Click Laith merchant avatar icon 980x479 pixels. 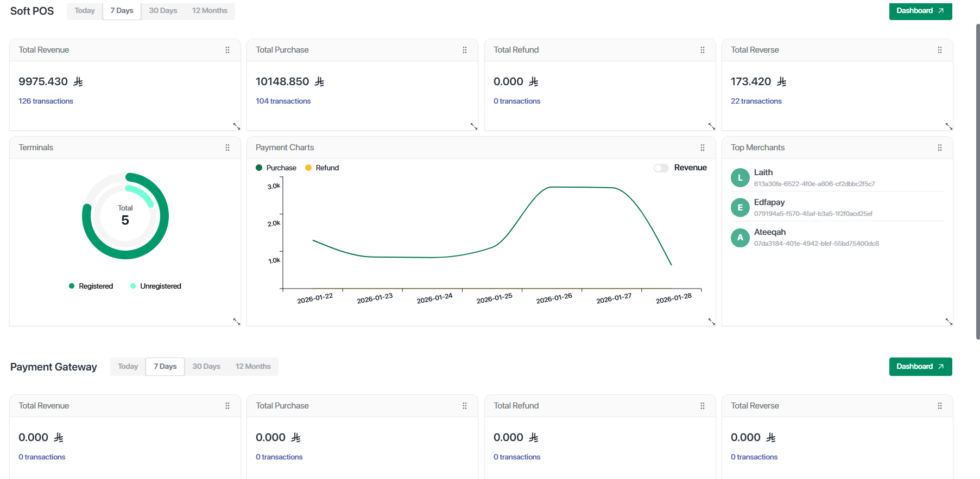click(x=740, y=178)
